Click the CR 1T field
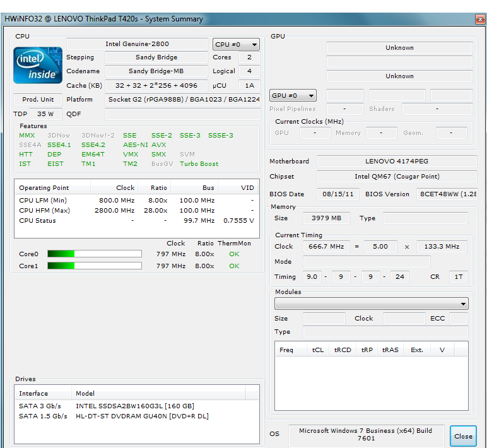 tap(459, 276)
